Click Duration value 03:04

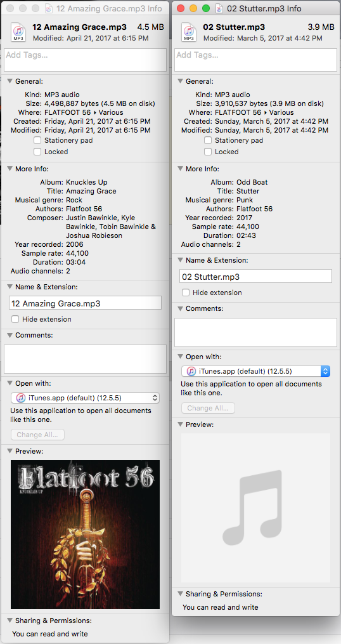[75, 262]
